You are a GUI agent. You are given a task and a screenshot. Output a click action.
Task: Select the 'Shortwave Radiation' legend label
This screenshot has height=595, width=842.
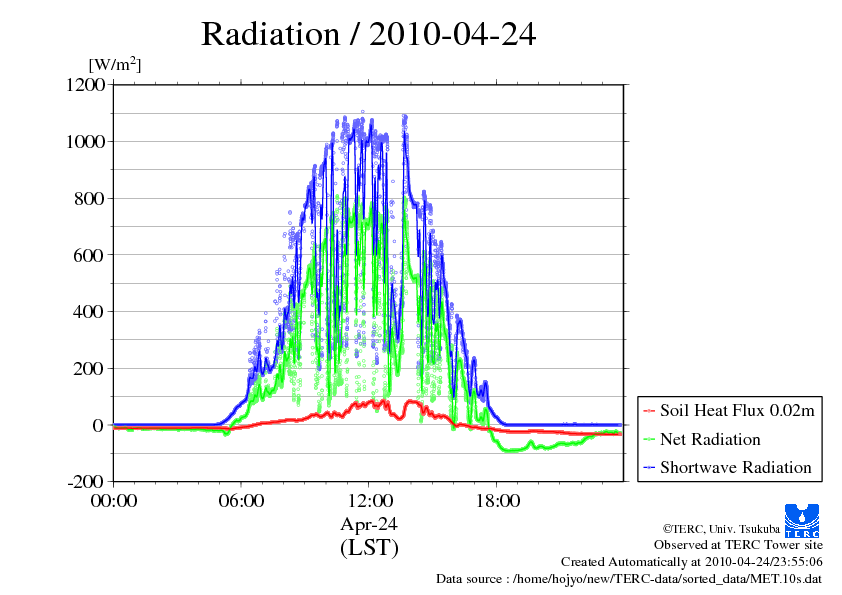tap(735, 467)
